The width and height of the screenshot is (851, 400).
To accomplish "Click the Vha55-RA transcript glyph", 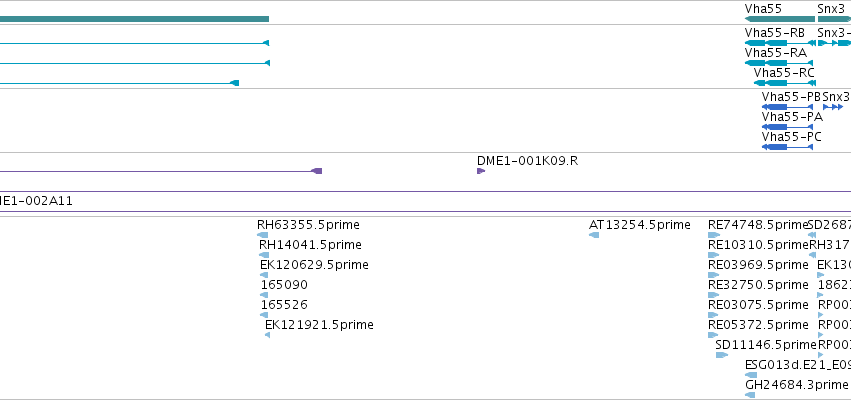I will point(779,63).
